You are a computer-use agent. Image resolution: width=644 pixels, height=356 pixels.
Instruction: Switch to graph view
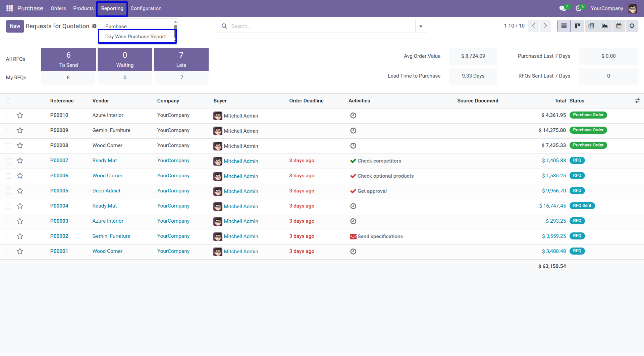click(x=605, y=26)
